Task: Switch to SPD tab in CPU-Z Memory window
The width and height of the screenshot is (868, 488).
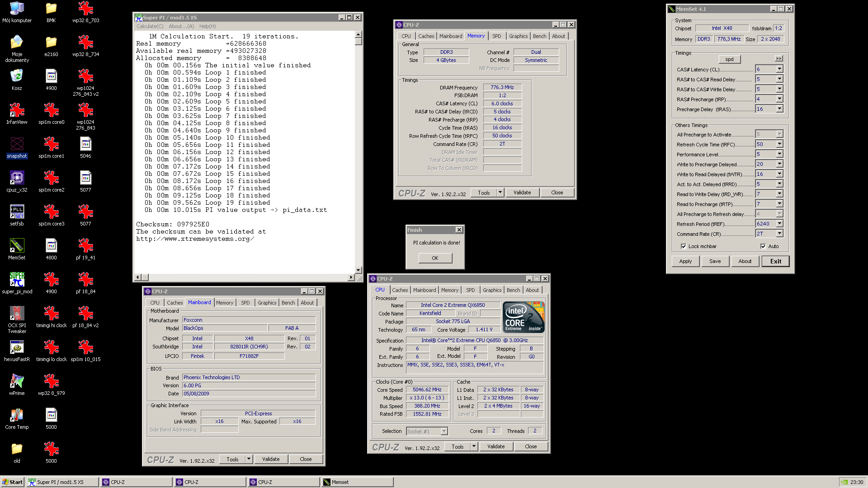Action: pyautogui.click(x=496, y=36)
